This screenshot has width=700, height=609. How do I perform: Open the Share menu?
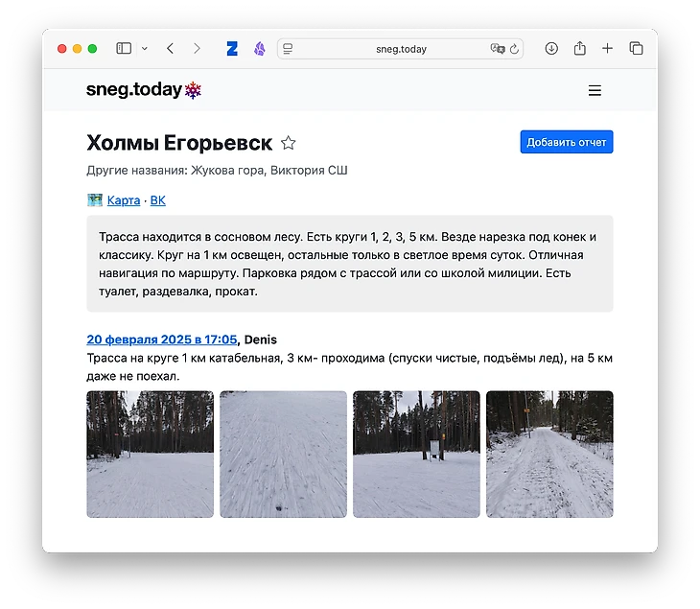[579, 49]
